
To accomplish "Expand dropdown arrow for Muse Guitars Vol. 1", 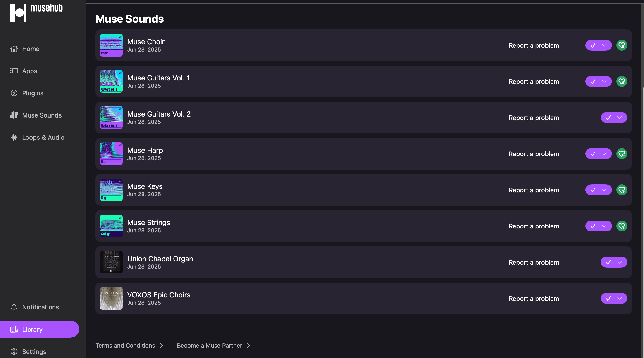I will [x=604, y=81].
